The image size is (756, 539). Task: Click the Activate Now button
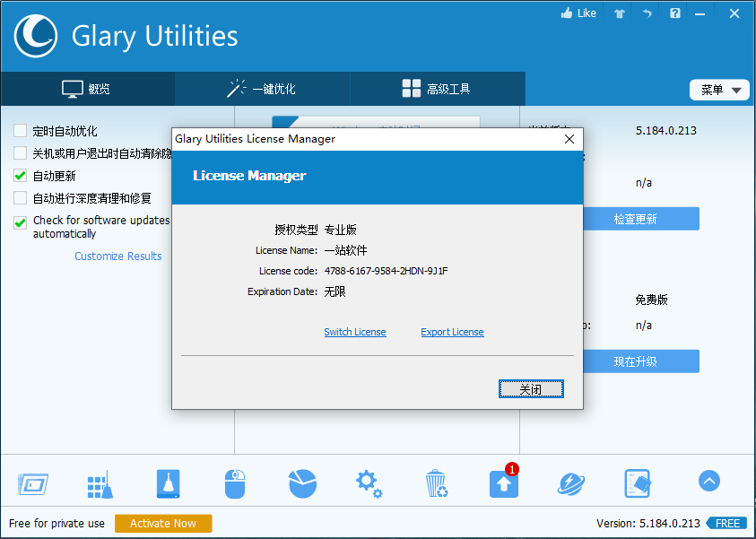[163, 524]
